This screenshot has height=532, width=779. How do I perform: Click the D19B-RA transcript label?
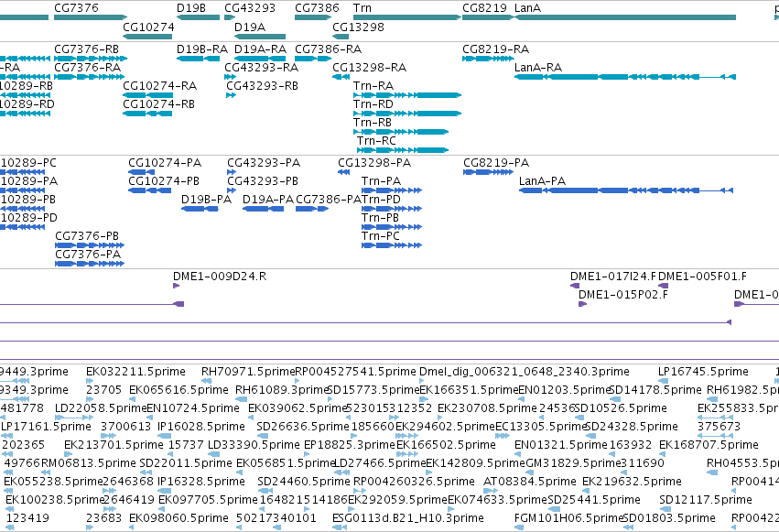(x=202, y=49)
